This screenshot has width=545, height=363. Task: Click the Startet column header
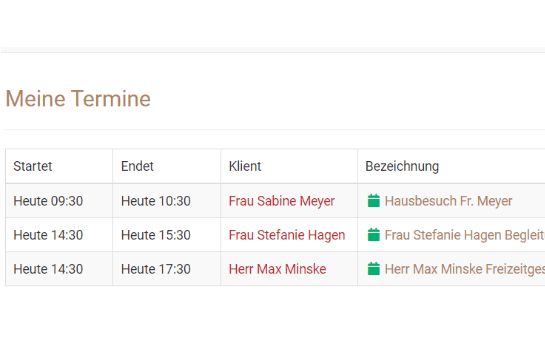pos(33,166)
